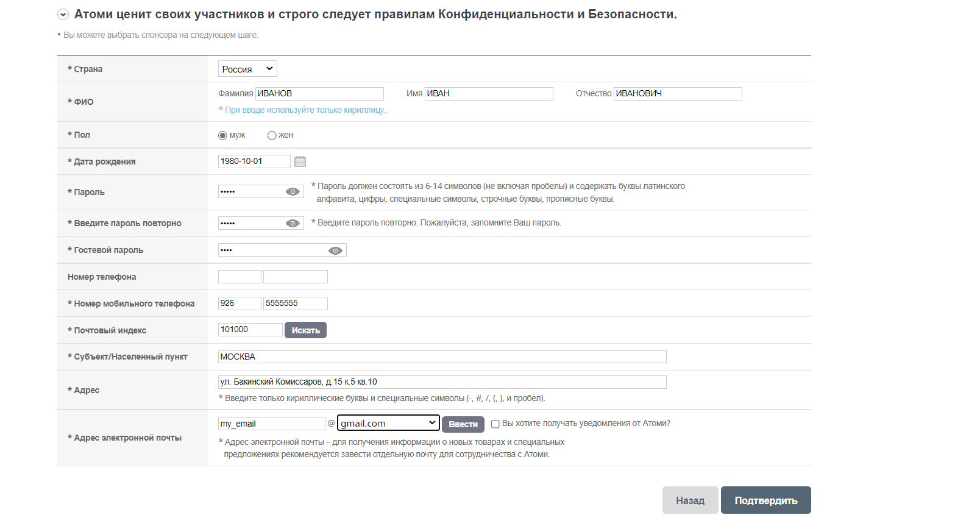The image size is (980, 529).
Task: Click the Назад back button
Action: 690,500
